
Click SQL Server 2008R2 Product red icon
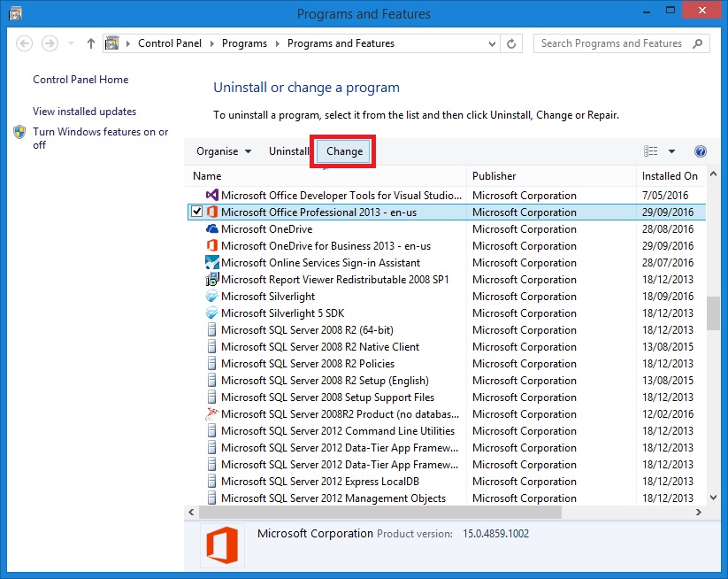(211, 413)
